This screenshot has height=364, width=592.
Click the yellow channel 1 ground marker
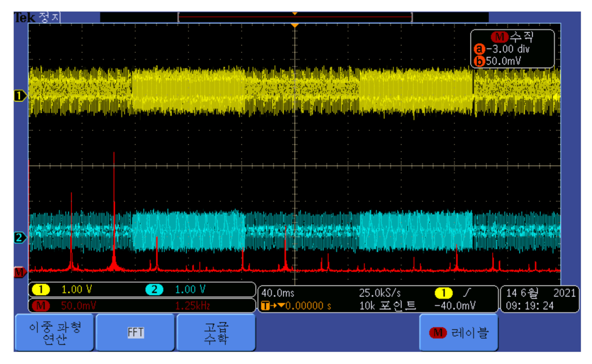(x=20, y=97)
